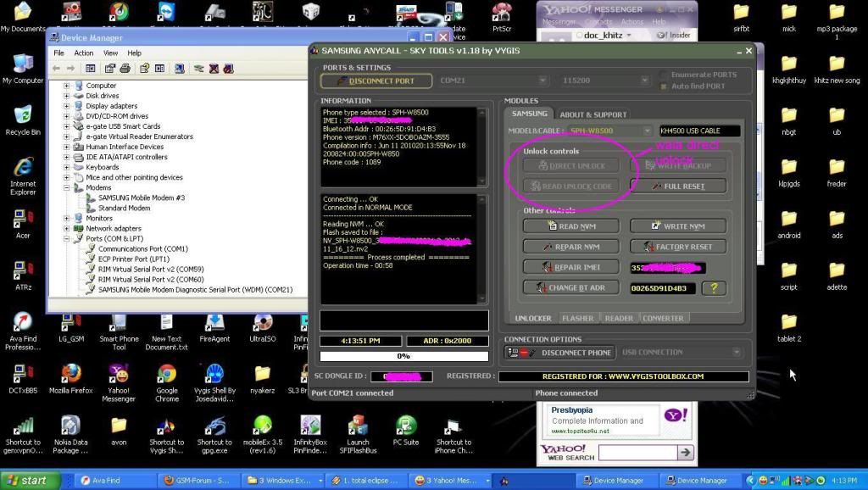The width and height of the screenshot is (868, 490).
Task: Collapse Modems tree node
Action: pyautogui.click(x=66, y=187)
